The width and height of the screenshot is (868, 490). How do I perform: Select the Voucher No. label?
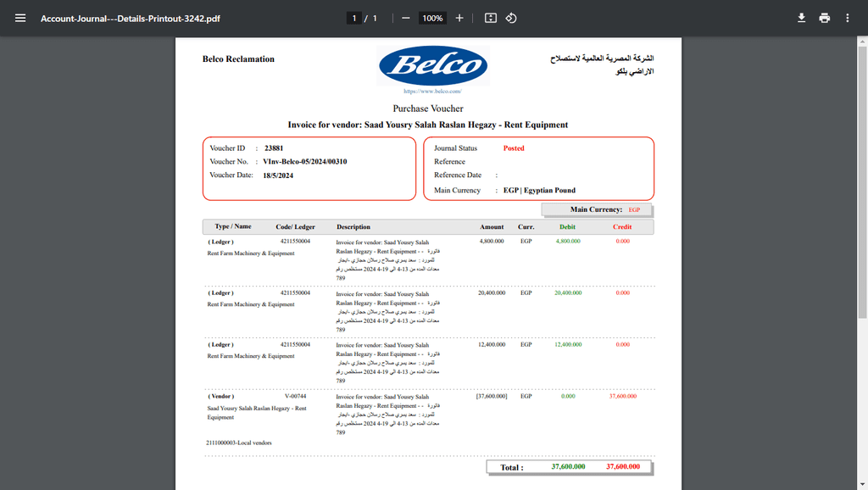click(x=229, y=162)
